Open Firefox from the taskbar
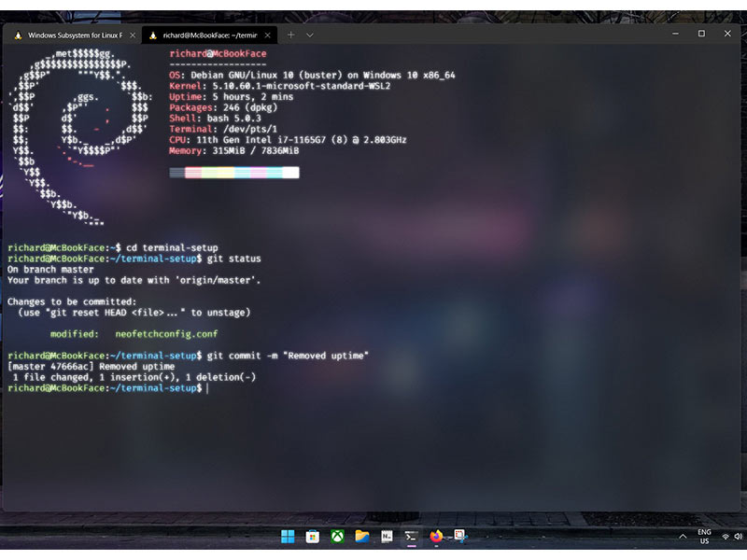Screen dimensions: 747x560 [436, 537]
